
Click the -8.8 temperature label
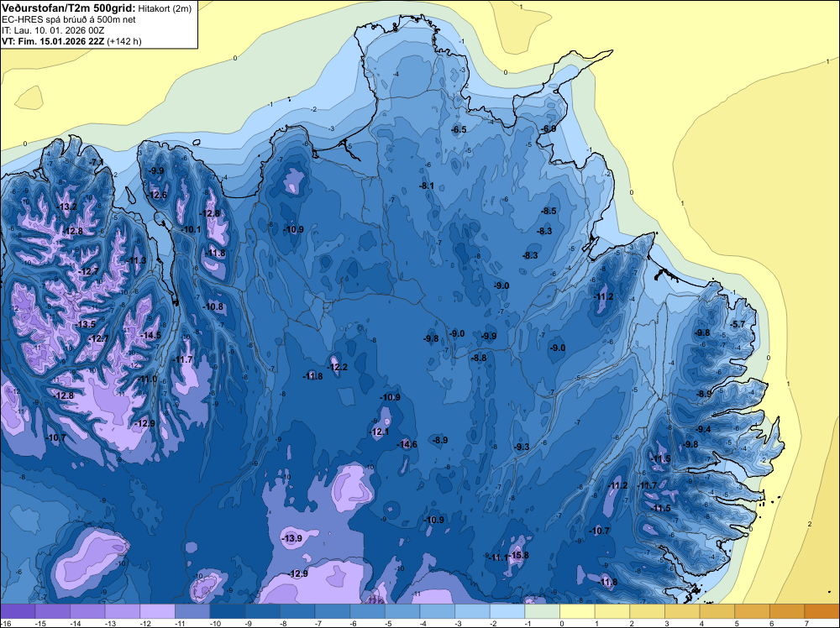[479, 358]
